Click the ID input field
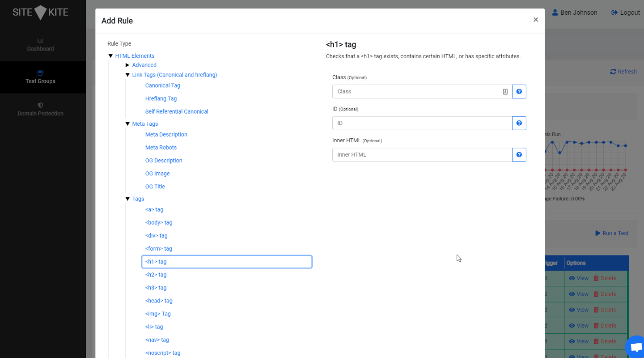Screen dimensions: 644x358 point(422,123)
